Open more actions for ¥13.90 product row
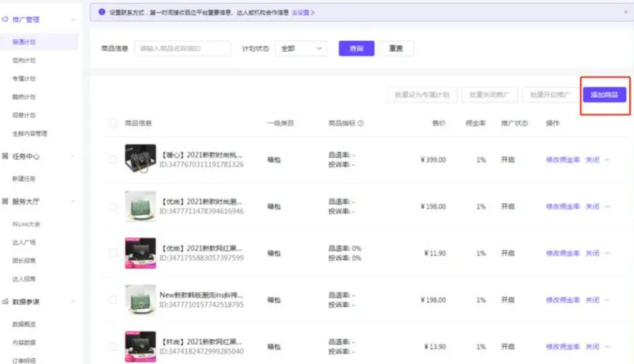The image size is (634, 364). click(x=607, y=347)
